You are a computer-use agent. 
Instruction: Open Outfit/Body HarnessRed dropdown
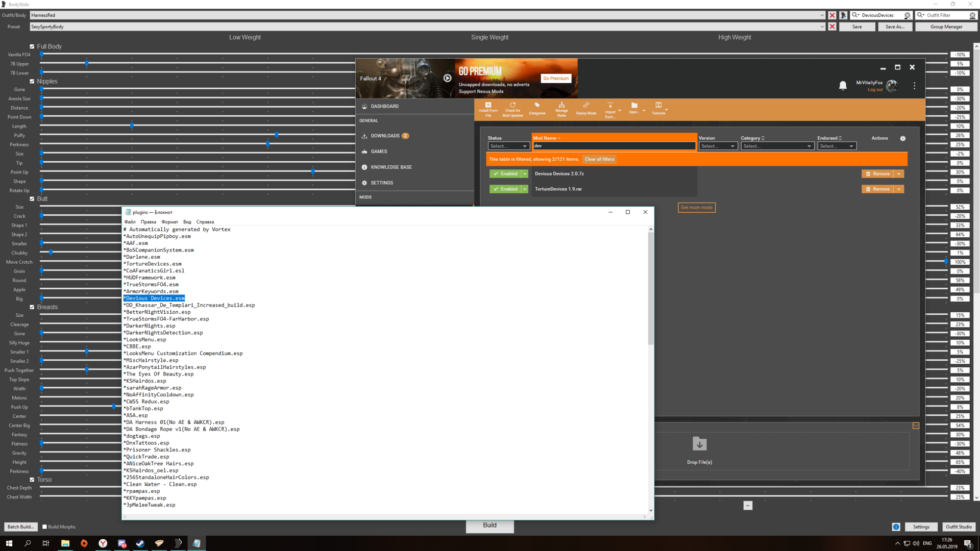822,15
